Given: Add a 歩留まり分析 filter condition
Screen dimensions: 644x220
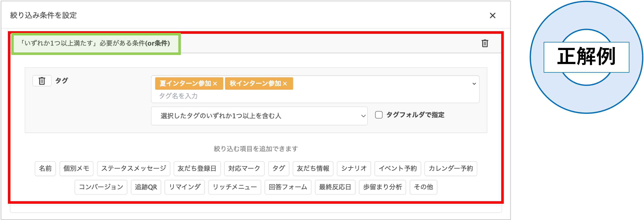Looking at the screenshot, I should coord(383,187).
